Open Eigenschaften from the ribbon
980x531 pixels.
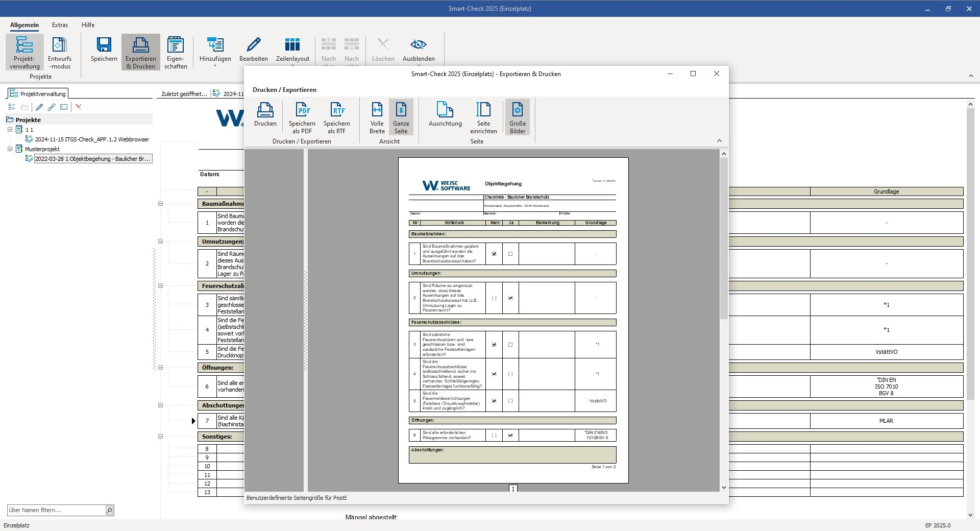pos(176,52)
